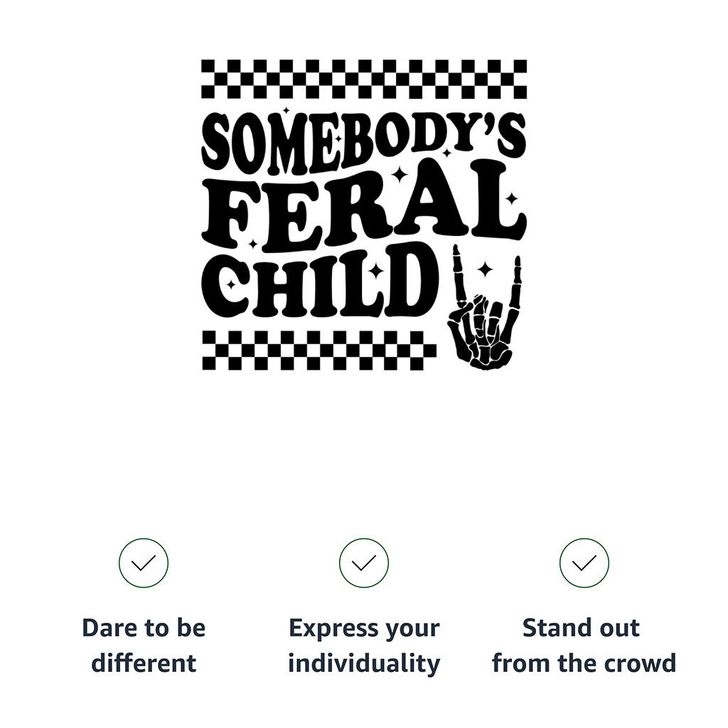Click the bottom checkered banner strip
The height and width of the screenshot is (728, 728).
319,350
